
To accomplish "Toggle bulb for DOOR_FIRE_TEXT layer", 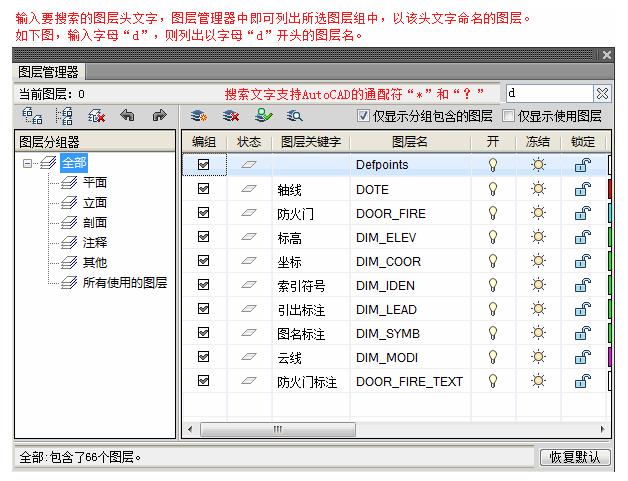I will [x=493, y=381].
